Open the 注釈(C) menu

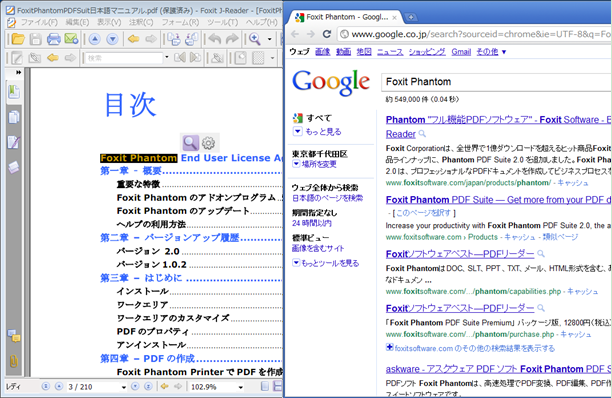click(141, 22)
